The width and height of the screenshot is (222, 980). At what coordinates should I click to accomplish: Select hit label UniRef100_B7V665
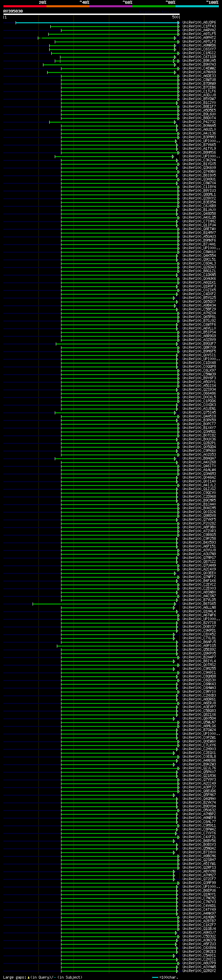point(199,145)
